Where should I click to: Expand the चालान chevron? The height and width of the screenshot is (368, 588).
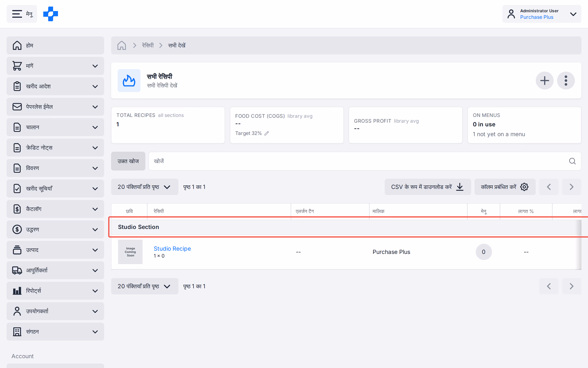coord(95,127)
